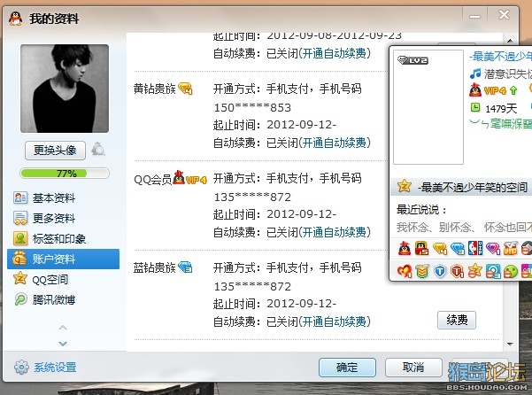The image size is (532, 395).
Task: Click the red heart level 1 icon
Action: [405, 272]
